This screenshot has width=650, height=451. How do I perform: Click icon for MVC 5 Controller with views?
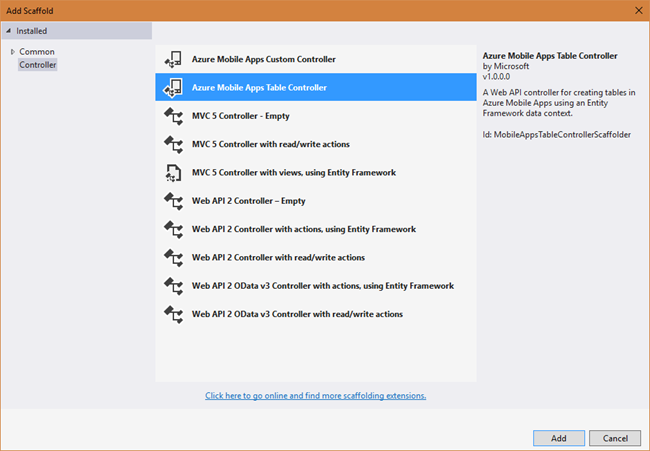click(x=173, y=172)
